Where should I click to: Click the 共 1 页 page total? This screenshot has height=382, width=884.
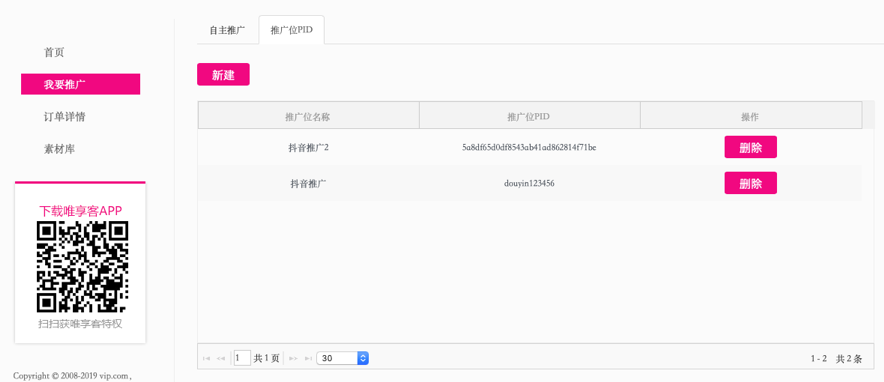(x=267, y=358)
